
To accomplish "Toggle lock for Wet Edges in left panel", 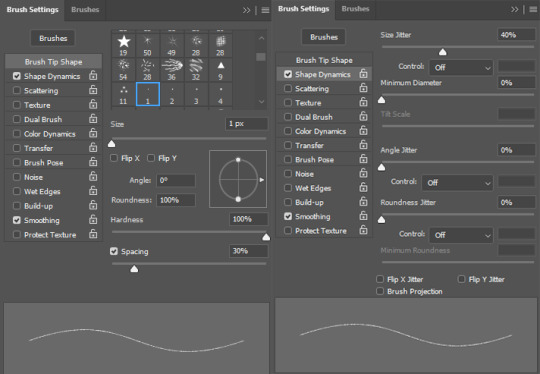I will tap(93, 191).
